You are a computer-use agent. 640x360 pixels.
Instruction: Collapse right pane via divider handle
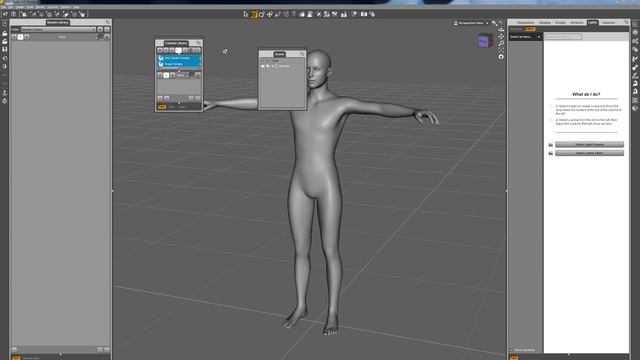pyautogui.click(x=507, y=191)
